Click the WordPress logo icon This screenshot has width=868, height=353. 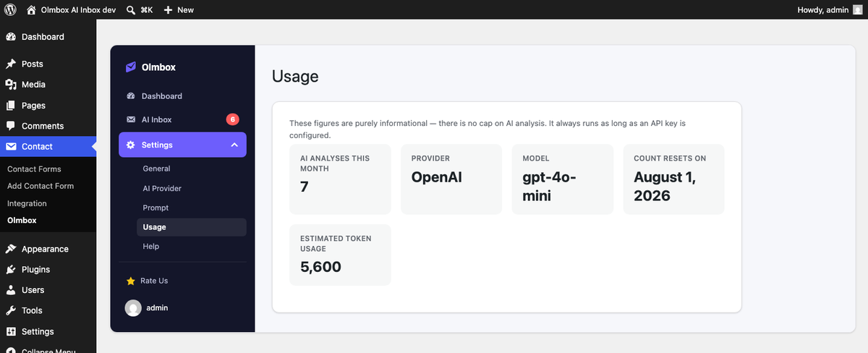coord(10,10)
